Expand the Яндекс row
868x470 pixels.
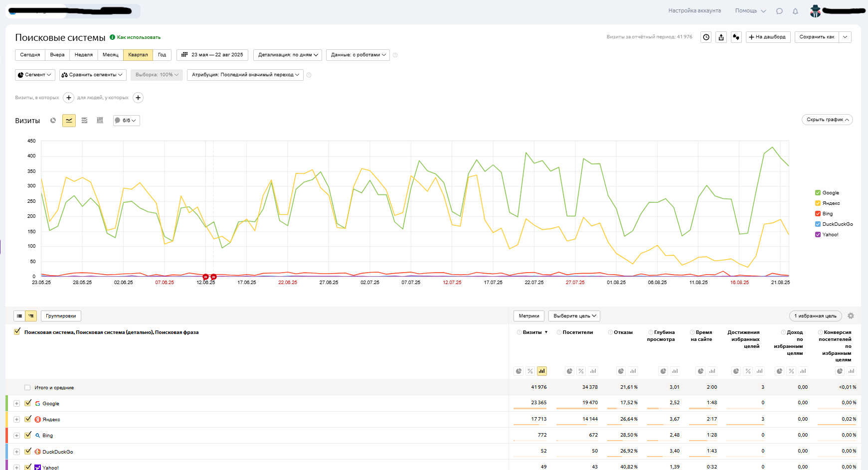coord(16,420)
